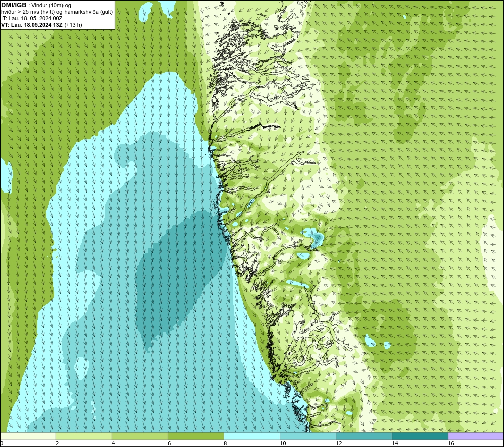Click the 2–4 m/s light green legend swatch
504x447 pixels.
pos(84,436)
